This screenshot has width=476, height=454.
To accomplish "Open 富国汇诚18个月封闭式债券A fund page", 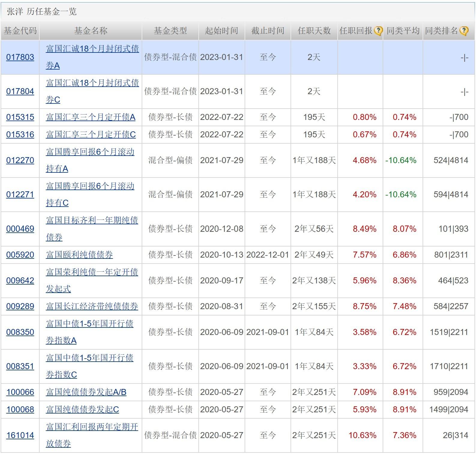I will pos(92,57).
